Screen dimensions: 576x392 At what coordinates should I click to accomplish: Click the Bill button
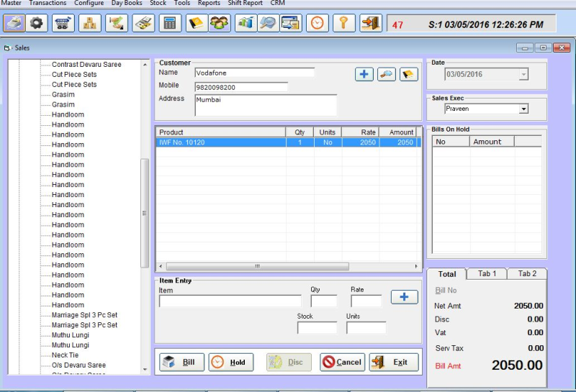(182, 363)
